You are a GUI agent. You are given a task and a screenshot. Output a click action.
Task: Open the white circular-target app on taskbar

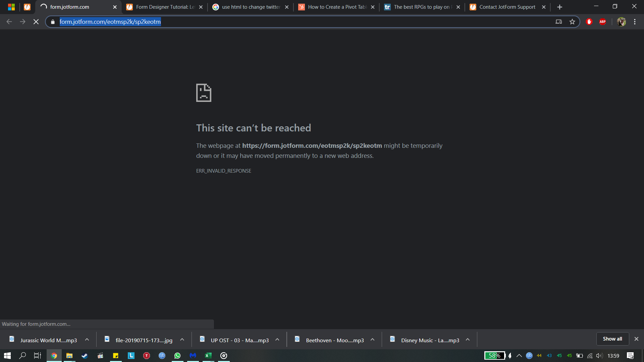[224, 356]
